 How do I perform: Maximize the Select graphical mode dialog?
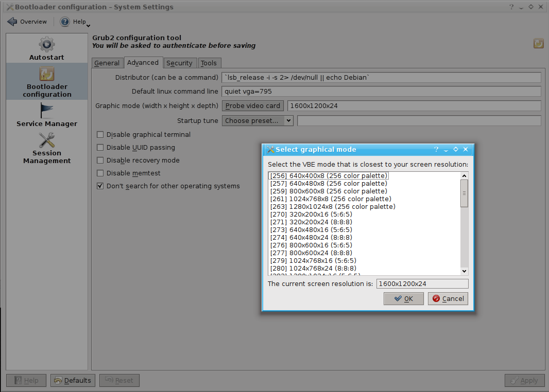[455, 149]
